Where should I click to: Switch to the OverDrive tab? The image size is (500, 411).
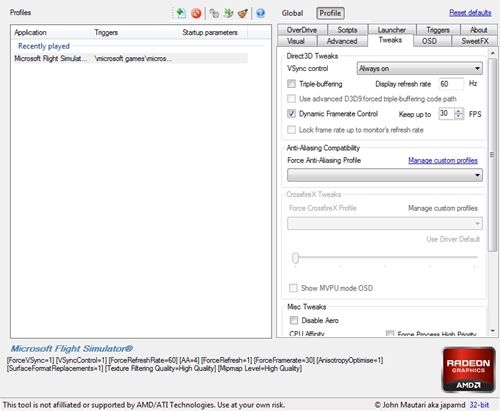pos(302,30)
